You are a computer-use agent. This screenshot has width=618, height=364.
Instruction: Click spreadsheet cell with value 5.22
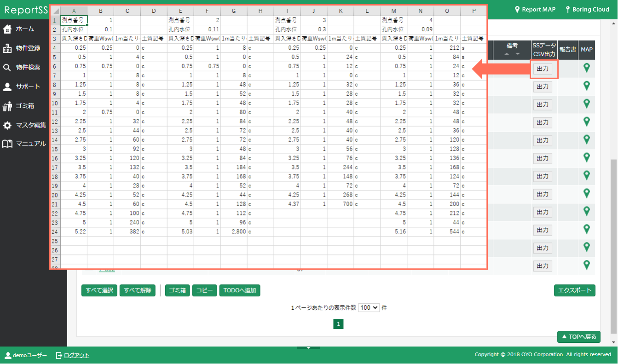point(74,232)
